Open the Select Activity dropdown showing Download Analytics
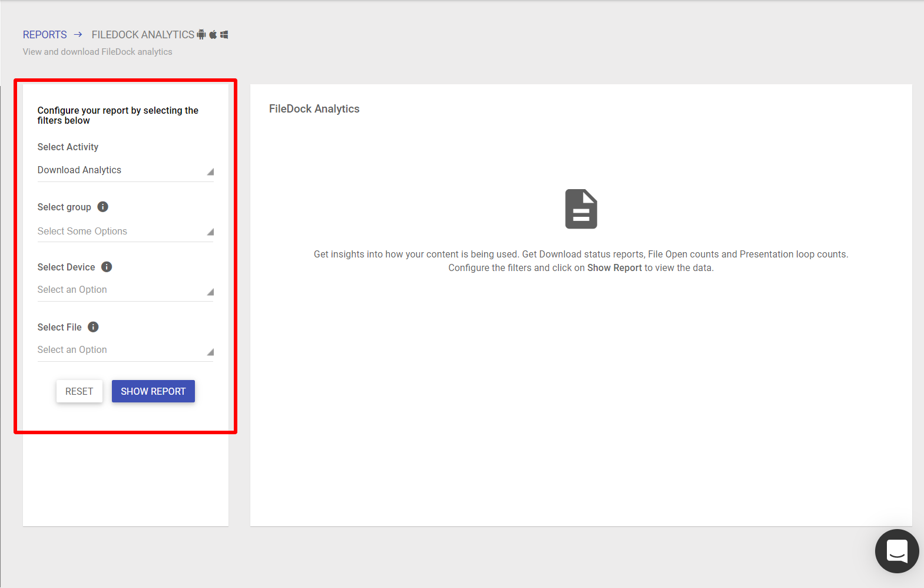This screenshot has width=924, height=588. [x=125, y=170]
